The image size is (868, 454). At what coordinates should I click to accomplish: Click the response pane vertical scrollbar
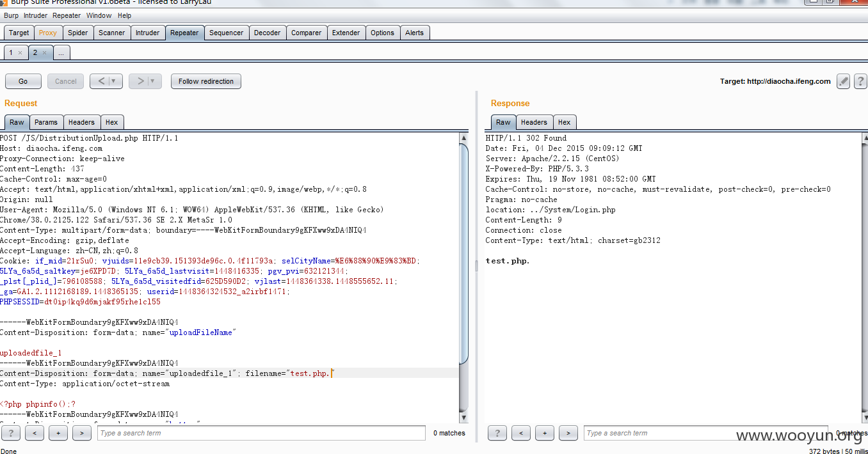864,278
